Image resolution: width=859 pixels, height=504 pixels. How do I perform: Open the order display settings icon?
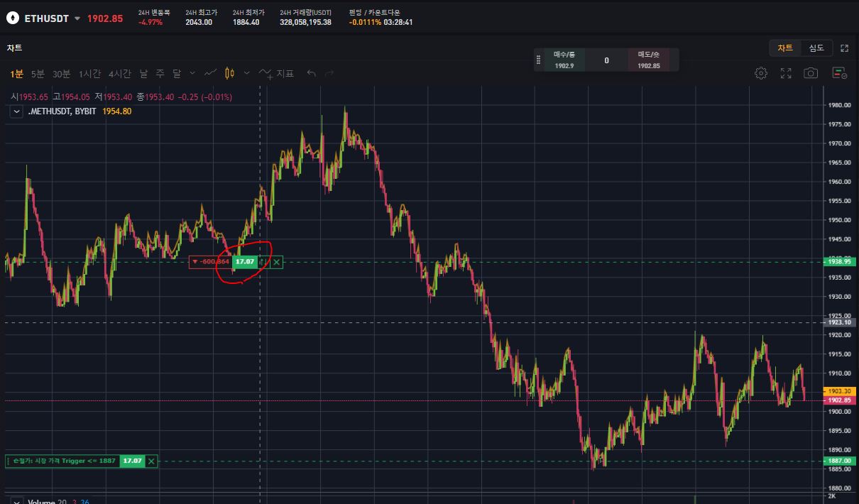coord(839,73)
